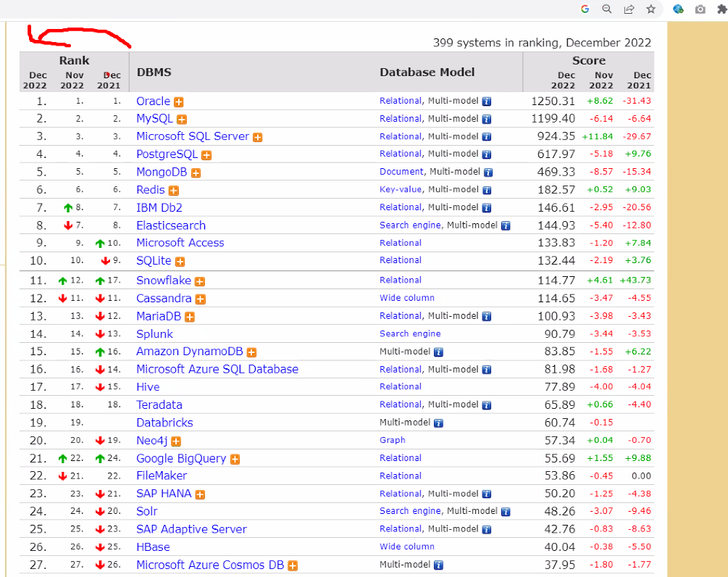Click the camera screenshot extension icon
Viewport: 728px width, 577px height.
pos(700,9)
